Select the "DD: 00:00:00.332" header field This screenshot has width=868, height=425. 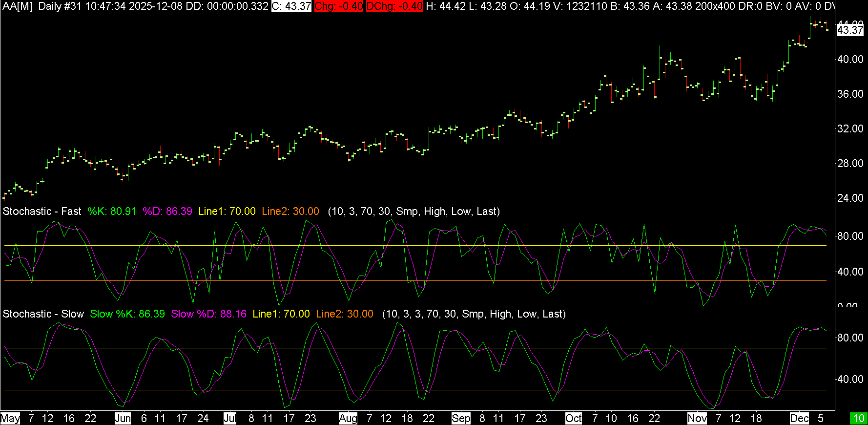227,6
